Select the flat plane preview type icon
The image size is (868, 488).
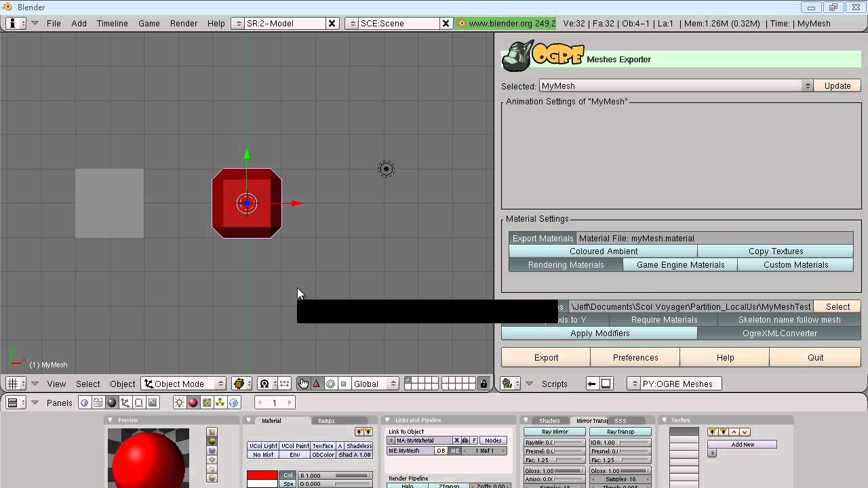[212, 432]
